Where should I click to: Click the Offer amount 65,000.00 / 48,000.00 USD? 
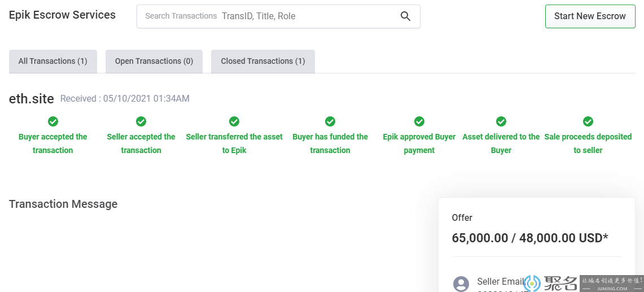point(530,238)
